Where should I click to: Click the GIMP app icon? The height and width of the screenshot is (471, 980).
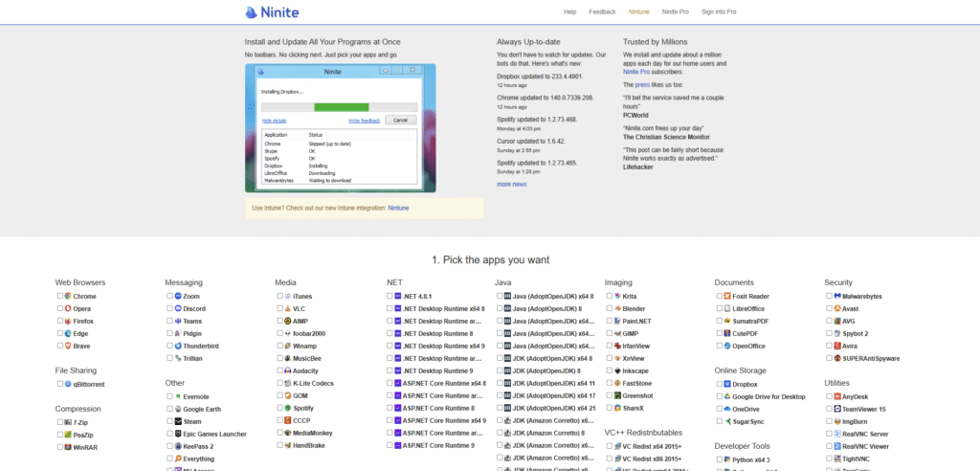617,333
